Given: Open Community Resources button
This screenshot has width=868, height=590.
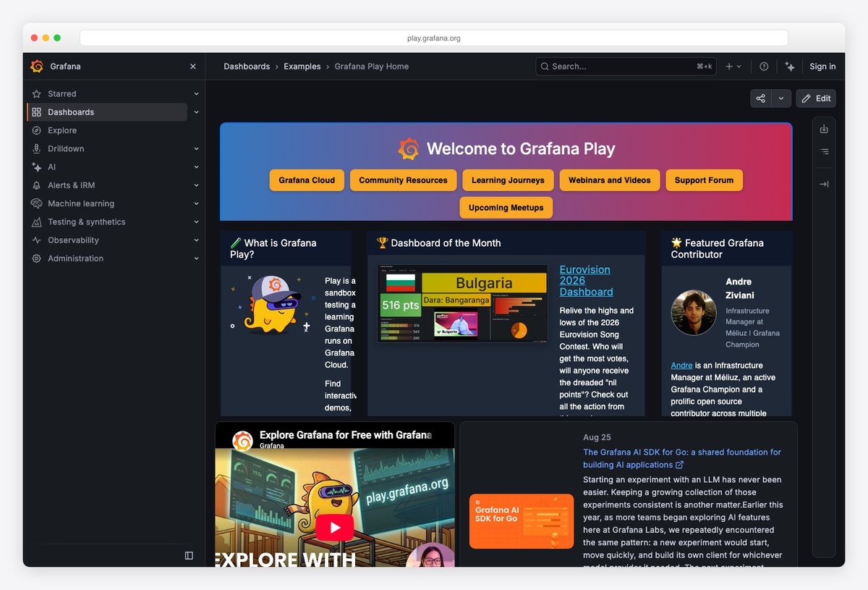Looking at the screenshot, I should tap(403, 180).
